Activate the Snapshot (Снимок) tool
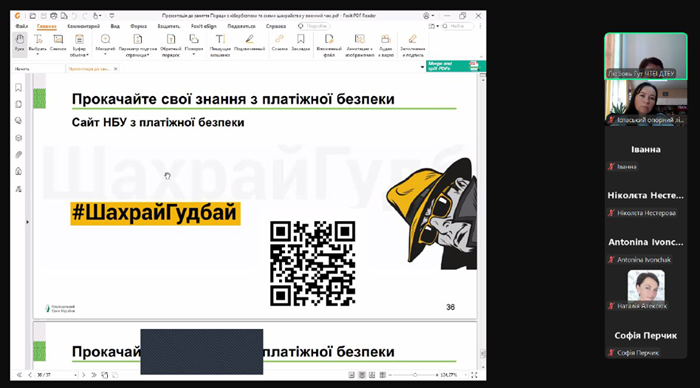700x388 pixels. pos(58,43)
